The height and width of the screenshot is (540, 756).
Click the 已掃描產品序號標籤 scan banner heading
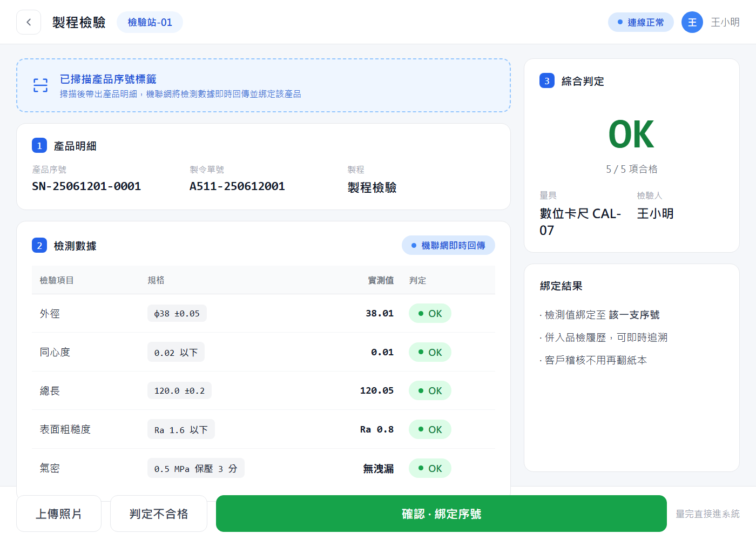(x=108, y=79)
